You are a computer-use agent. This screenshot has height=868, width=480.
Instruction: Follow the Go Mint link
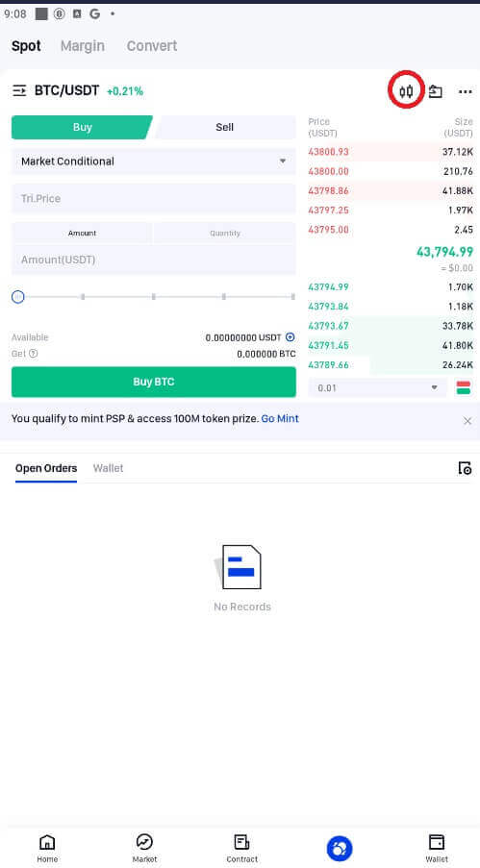point(280,418)
